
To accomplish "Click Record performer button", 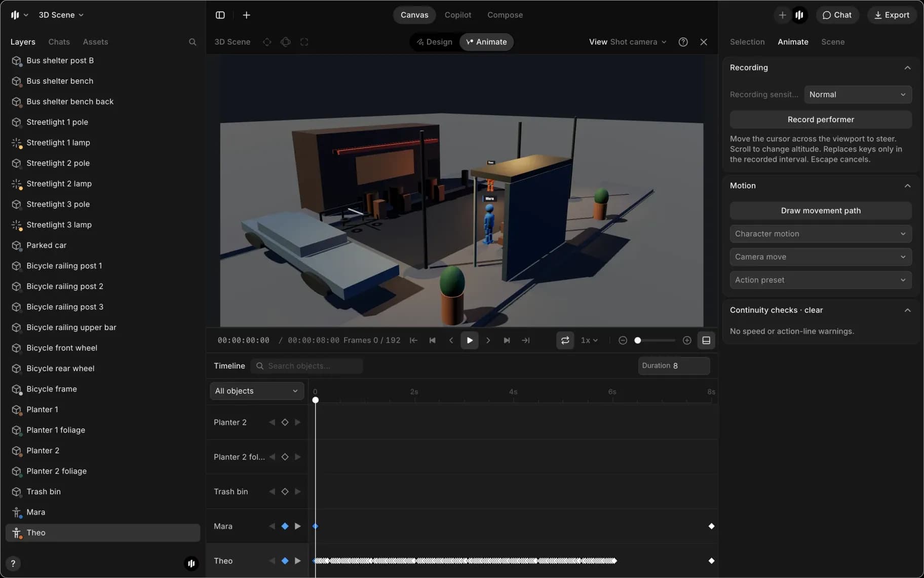I will click(821, 120).
